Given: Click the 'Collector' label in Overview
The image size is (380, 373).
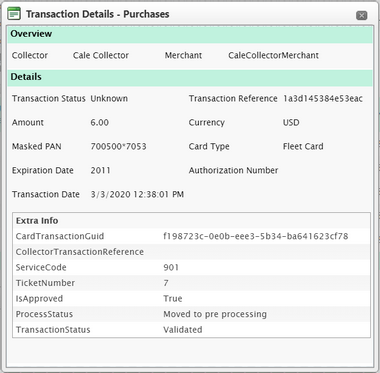Looking at the screenshot, I should coord(30,55).
